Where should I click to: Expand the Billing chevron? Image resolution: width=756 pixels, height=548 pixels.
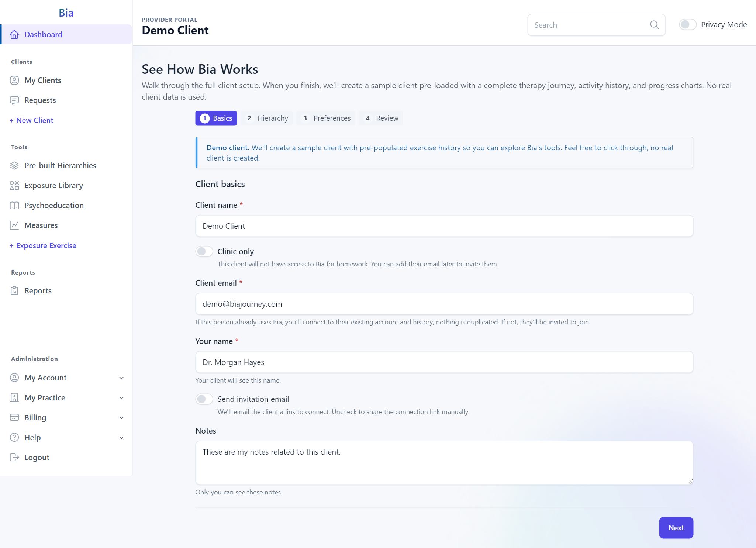tap(121, 418)
